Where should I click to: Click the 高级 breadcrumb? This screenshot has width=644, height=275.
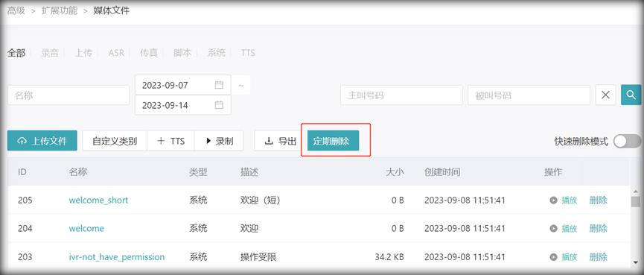point(16,10)
